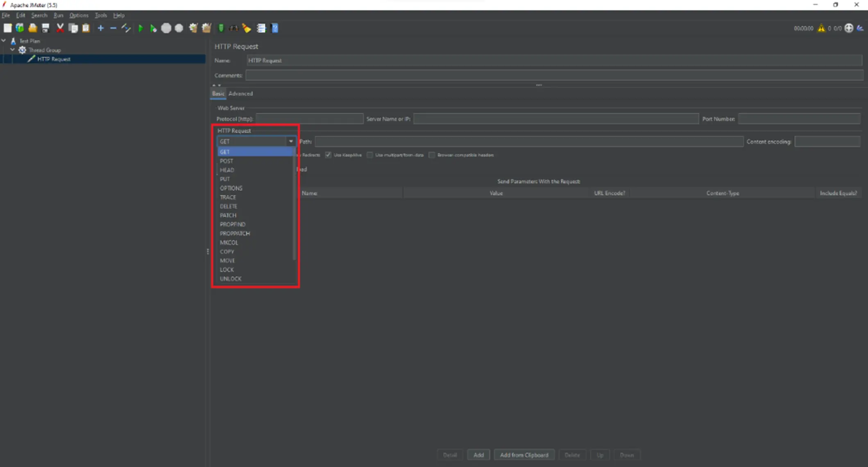
Task: Open the Templates dialog
Action: [x=20, y=28]
